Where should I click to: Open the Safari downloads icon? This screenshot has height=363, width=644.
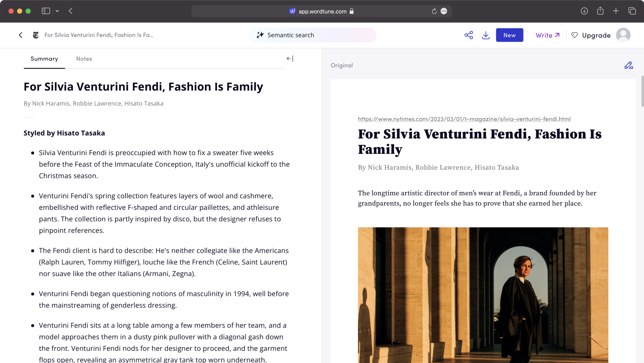pyautogui.click(x=584, y=11)
